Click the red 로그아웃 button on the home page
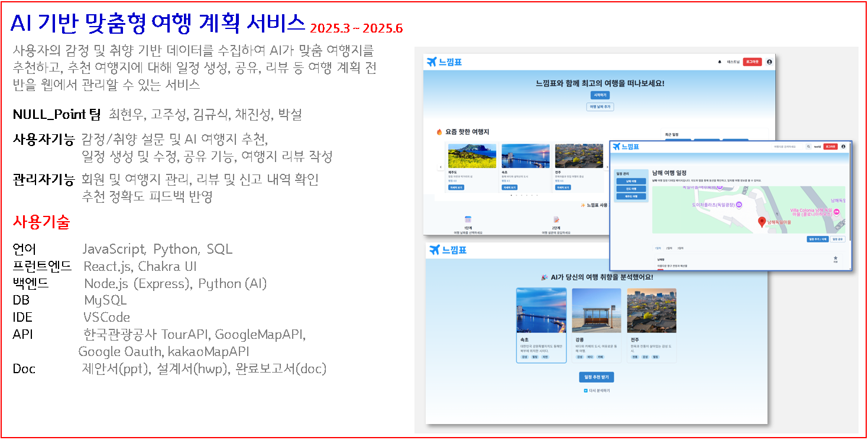 [752, 62]
